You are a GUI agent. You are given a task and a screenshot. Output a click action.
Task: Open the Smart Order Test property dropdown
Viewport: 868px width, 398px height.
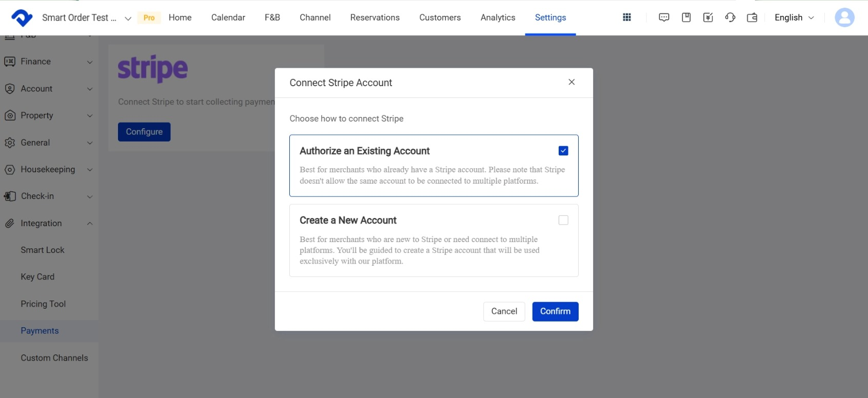(86, 18)
